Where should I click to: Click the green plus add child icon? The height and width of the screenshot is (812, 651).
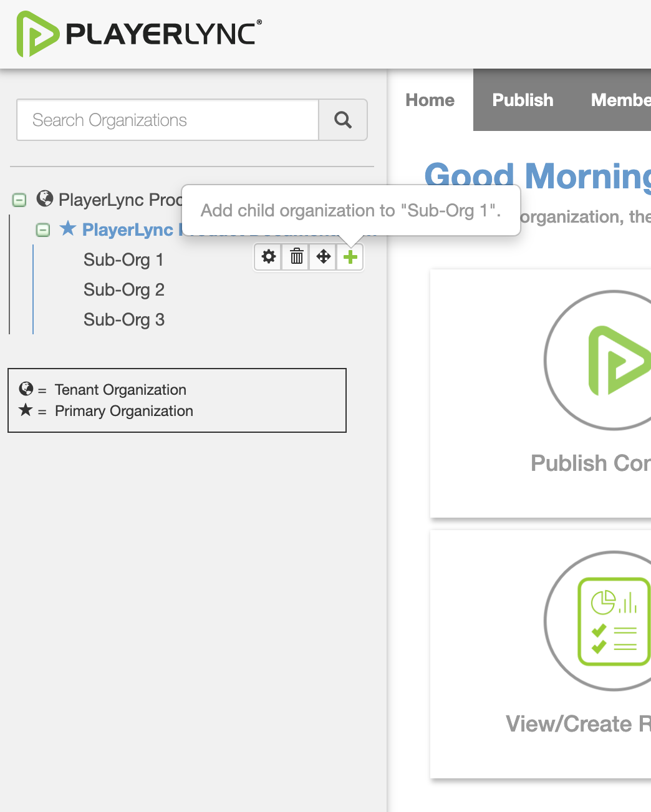coord(350,257)
